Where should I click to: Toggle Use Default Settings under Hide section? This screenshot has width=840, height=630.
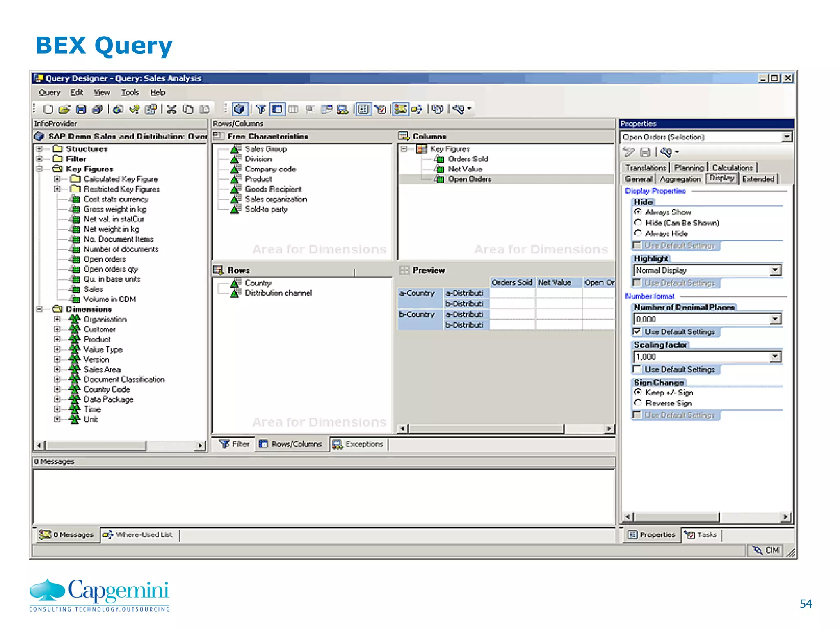(637, 245)
